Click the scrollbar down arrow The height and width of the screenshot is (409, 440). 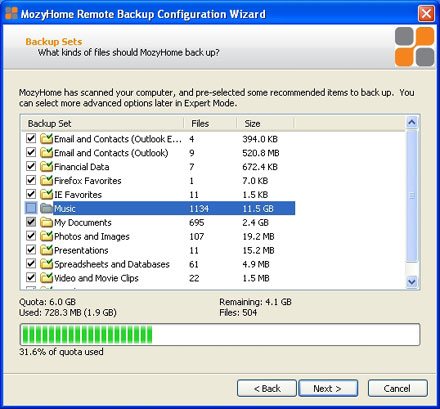(412, 282)
